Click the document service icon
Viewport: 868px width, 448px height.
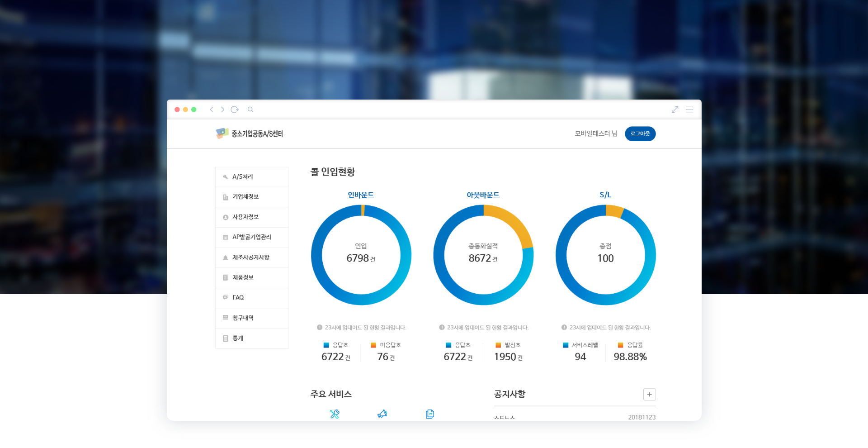(430, 414)
